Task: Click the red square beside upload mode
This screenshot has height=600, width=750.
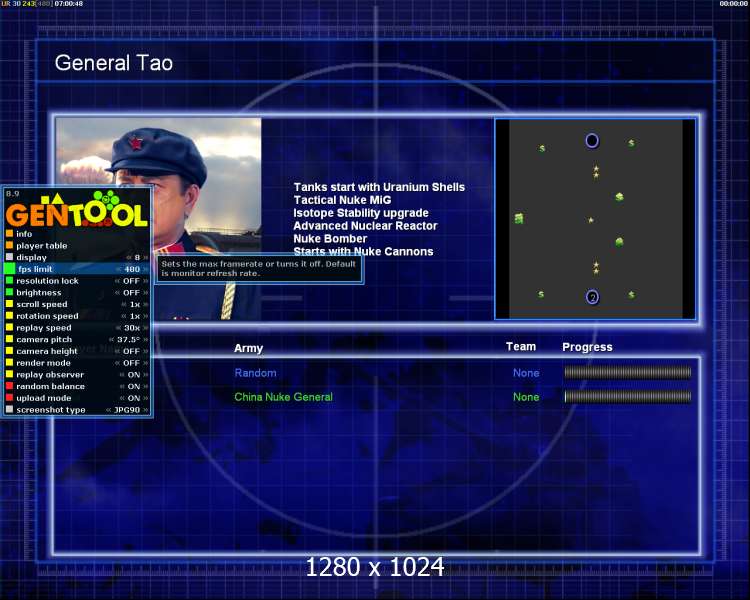Action: (x=9, y=398)
